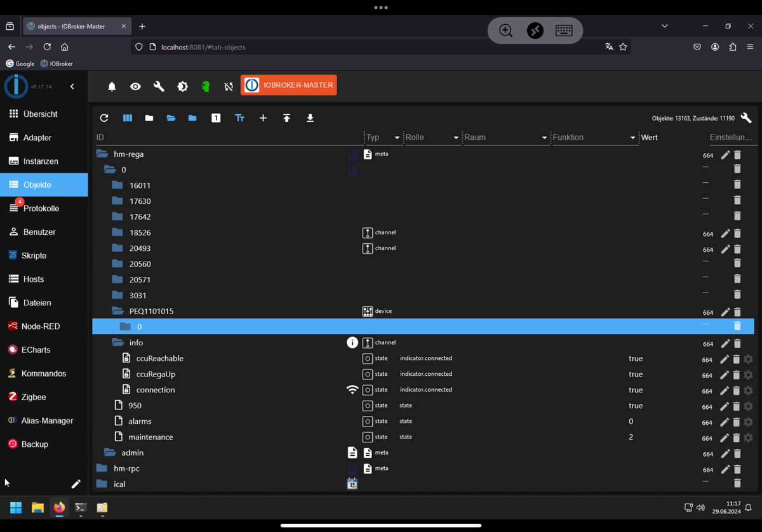Open the notifications bell in the top bar
762x532 pixels.
112,86
